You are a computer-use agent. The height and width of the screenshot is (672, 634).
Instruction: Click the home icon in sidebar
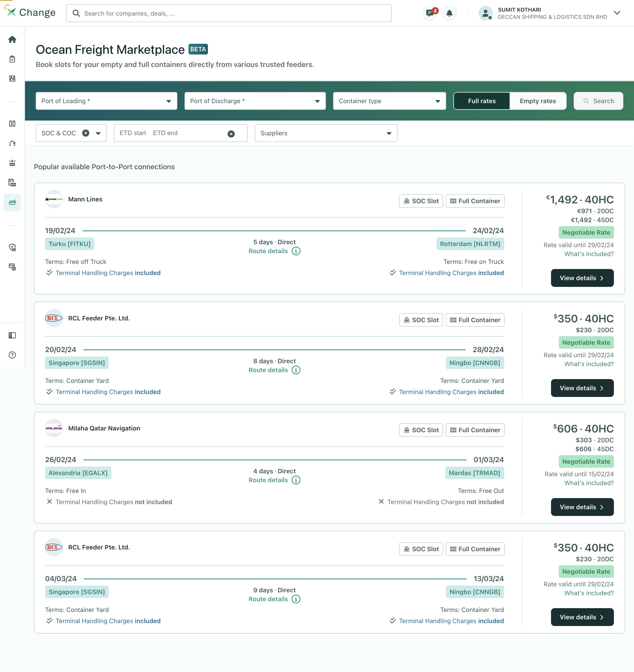12,40
